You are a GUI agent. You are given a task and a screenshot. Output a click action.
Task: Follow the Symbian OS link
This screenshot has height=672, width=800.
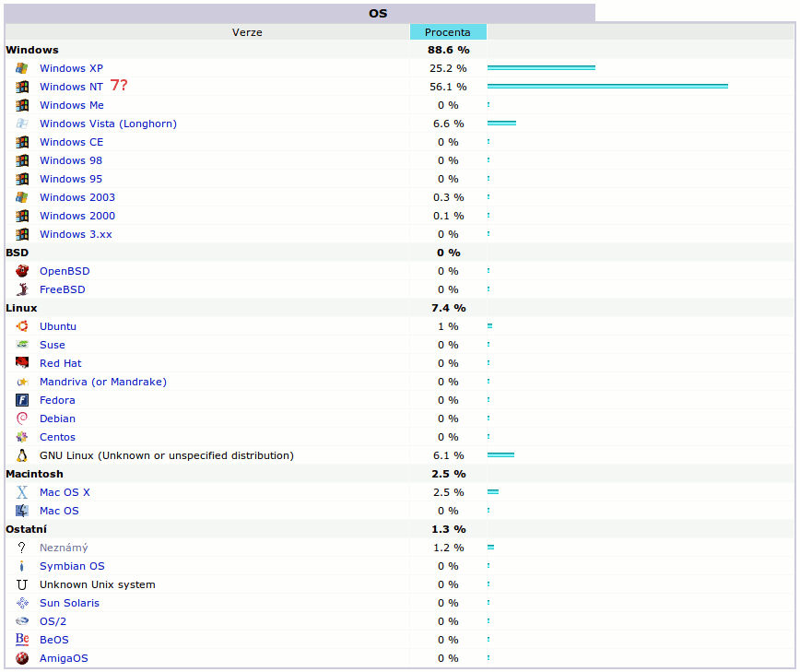click(x=72, y=566)
